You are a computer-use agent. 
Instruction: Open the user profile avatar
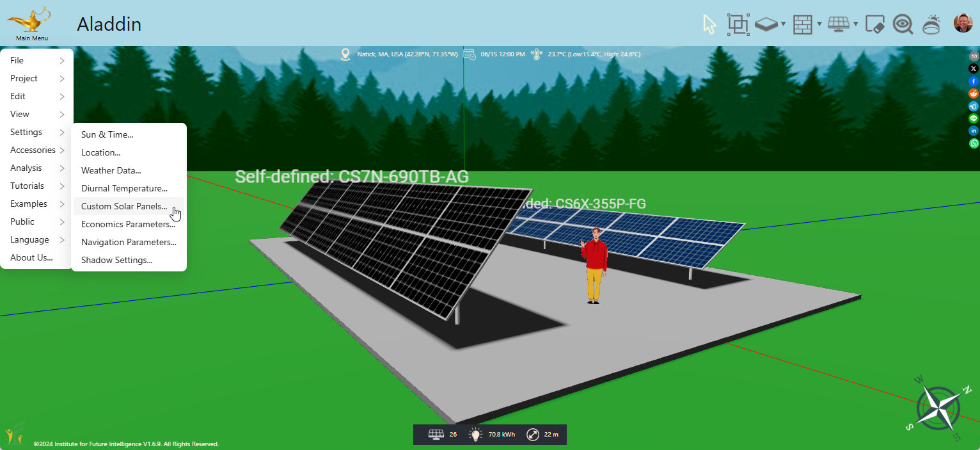point(963,24)
